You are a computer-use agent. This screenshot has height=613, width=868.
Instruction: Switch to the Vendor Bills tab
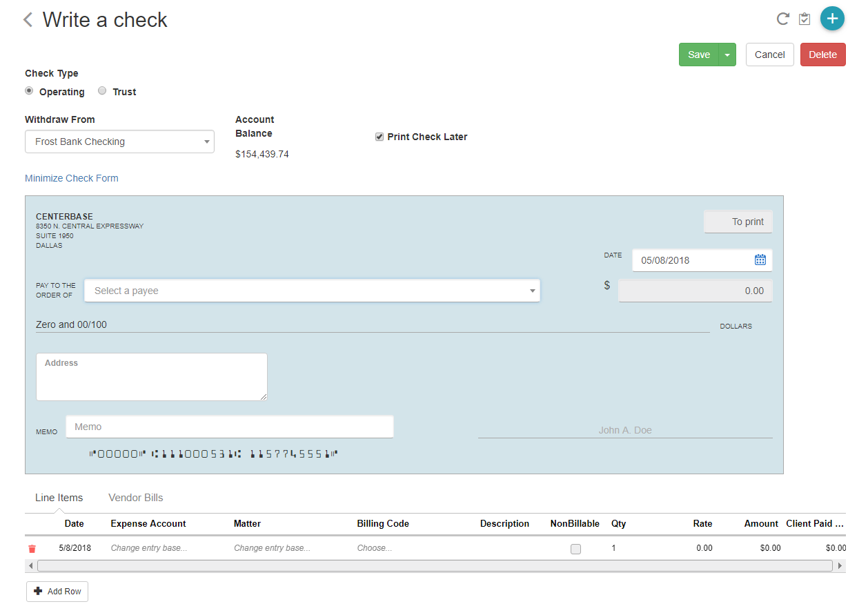pos(135,497)
